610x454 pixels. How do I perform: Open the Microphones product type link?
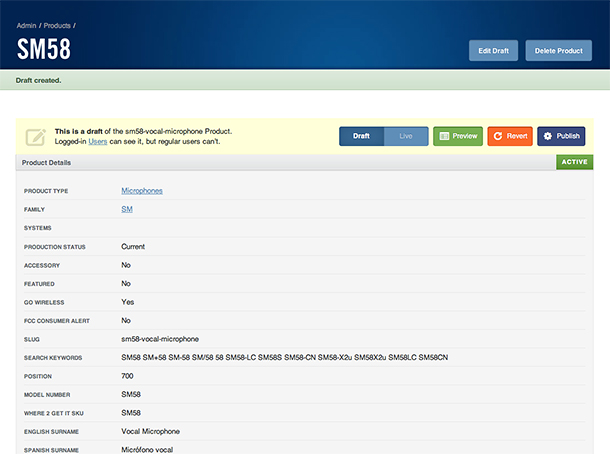142,191
